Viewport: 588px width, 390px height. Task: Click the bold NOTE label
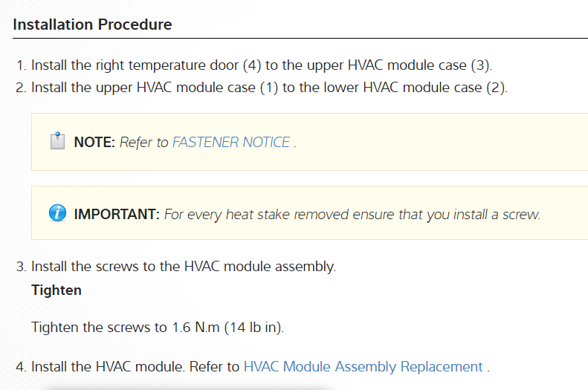(94, 142)
